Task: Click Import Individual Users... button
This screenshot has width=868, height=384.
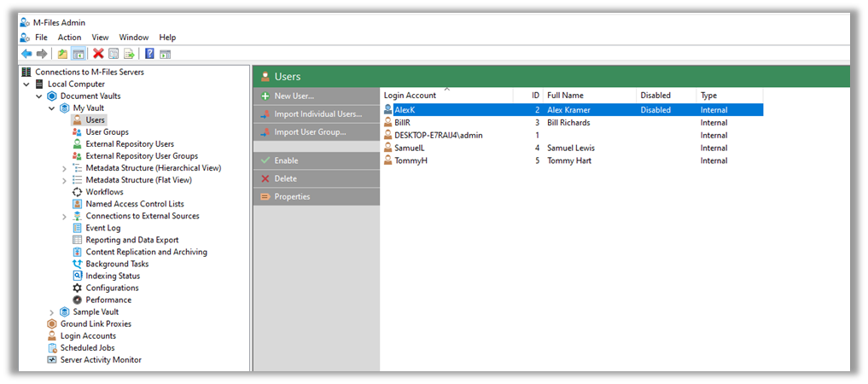Action: click(317, 114)
